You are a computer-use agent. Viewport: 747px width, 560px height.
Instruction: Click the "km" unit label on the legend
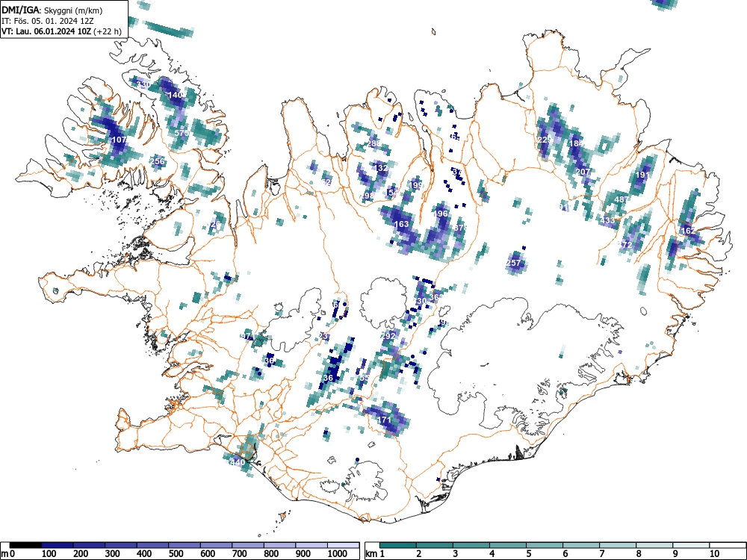tap(371, 554)
